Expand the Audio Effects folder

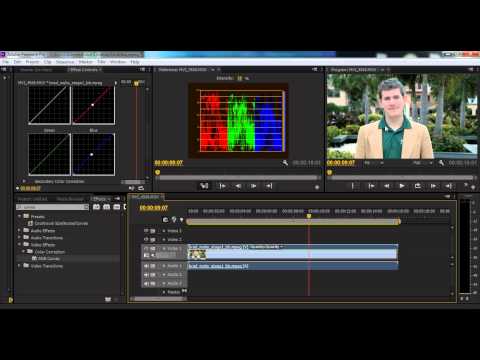pyautogui.click(x=19, y=230)
